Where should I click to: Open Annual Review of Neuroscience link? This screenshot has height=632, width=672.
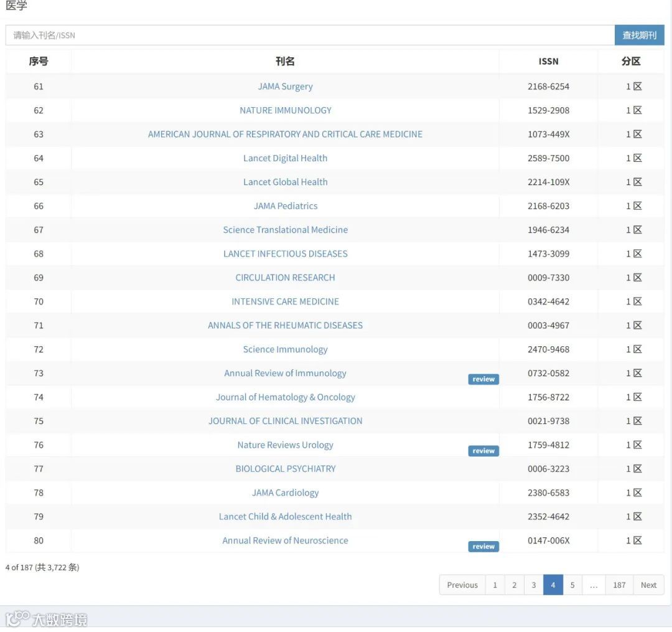[x=285, y=540]
